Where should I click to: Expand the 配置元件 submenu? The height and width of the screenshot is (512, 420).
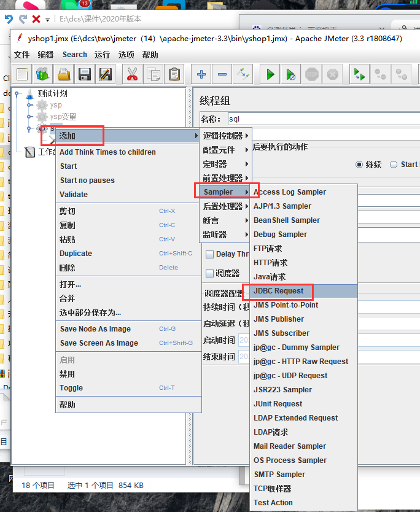225,150
